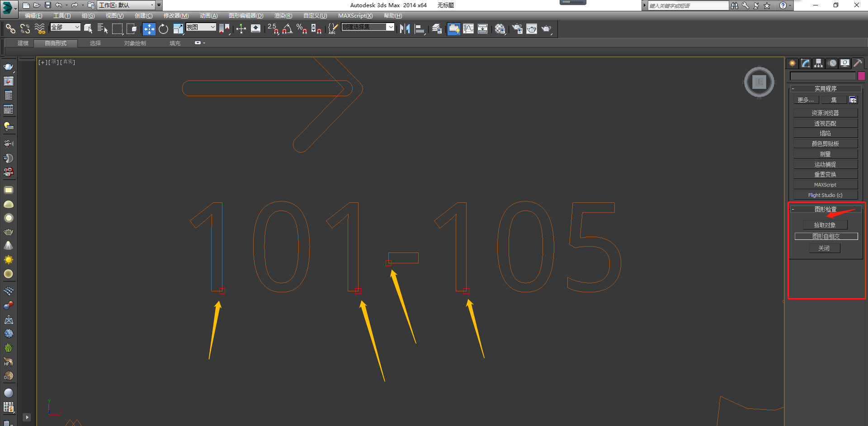Click the Bind to Space Warp icon
Image resolution: width=868 pixels, height=426 pixels.
(40, 29)
